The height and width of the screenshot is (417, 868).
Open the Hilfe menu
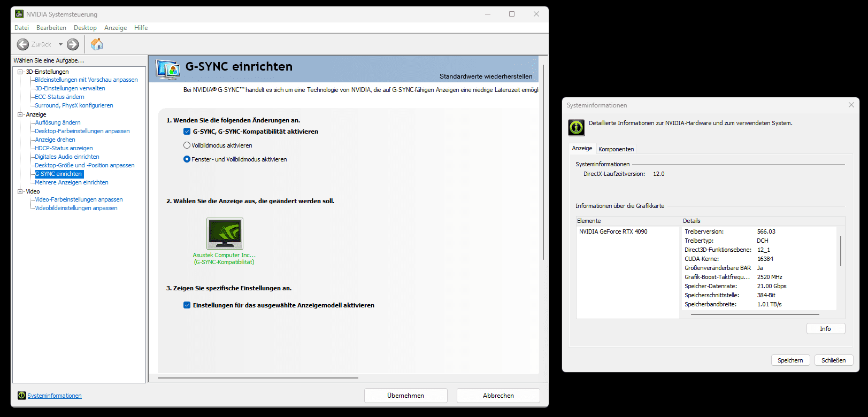point(141,28)
